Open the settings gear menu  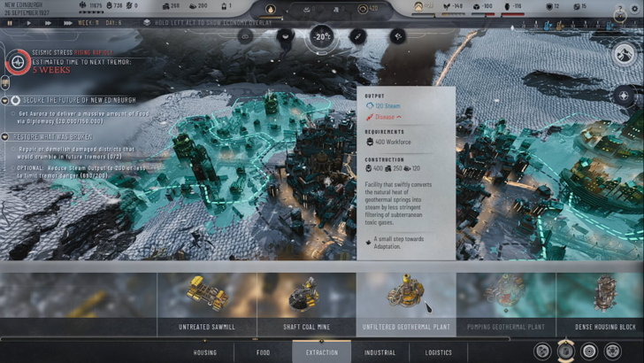(634, 8)
